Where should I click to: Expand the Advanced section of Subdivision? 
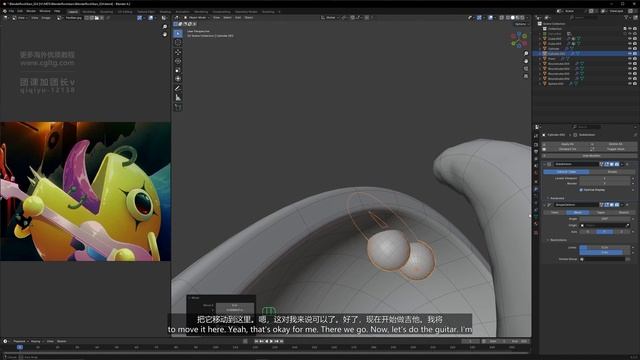coord(556,198)
